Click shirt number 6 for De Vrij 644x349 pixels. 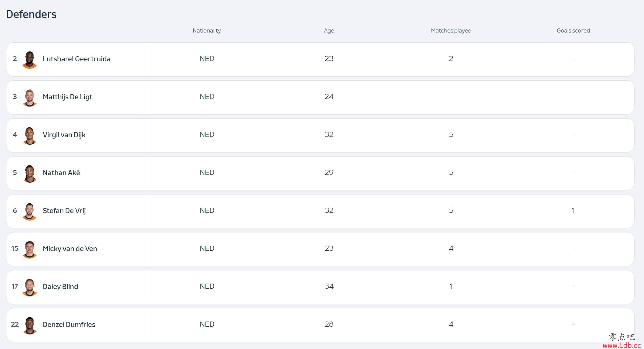pos(15,210)
